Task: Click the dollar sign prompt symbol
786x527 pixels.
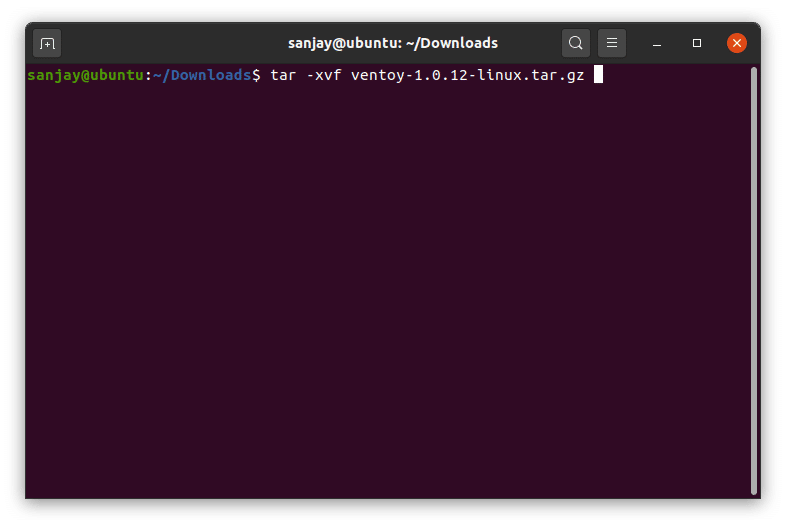Action: 257,75
